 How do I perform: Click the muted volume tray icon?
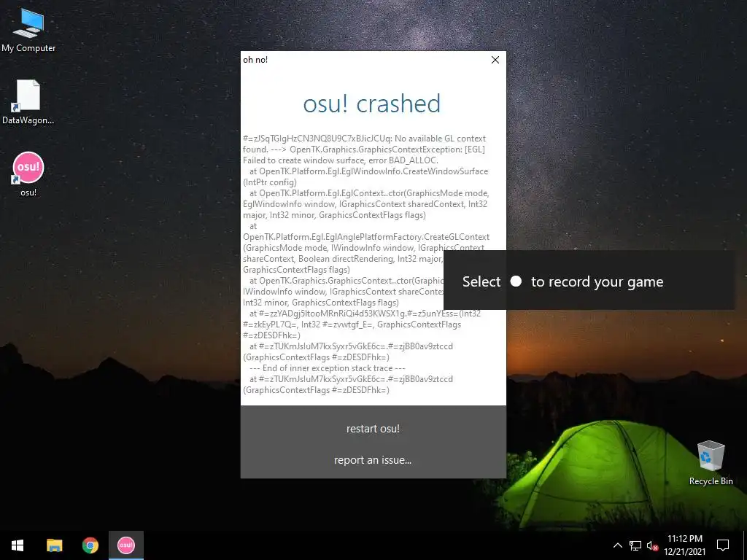click(x=652, y=545)
